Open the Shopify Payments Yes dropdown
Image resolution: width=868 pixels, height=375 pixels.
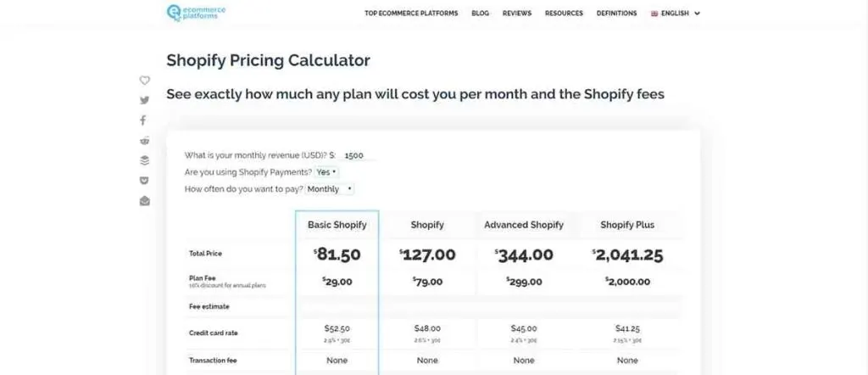(326, 172)
